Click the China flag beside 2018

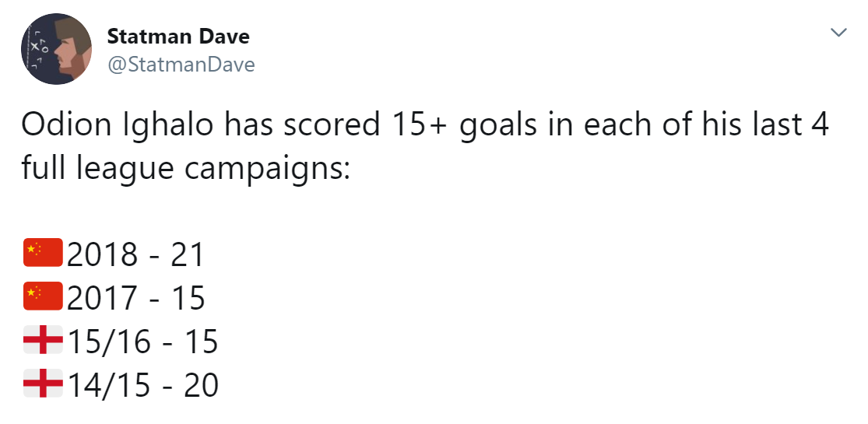coord(42,254)
